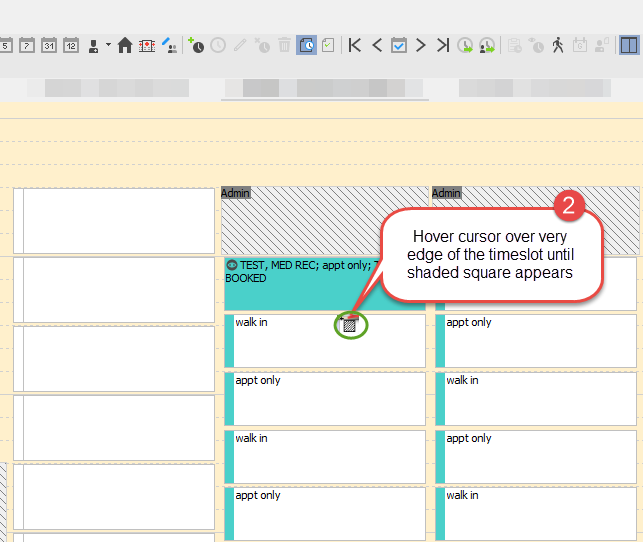
Task: Open the document with green checkmark icon
Action: coord(328,45)
